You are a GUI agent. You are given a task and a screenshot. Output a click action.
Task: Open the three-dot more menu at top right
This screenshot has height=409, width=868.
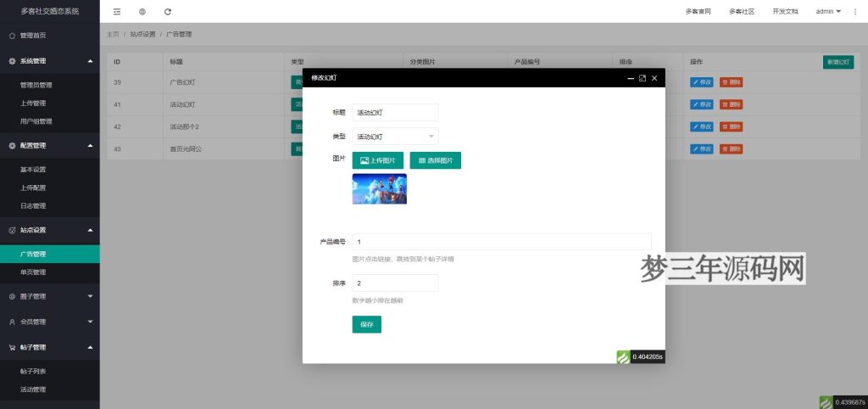[855, 12]
